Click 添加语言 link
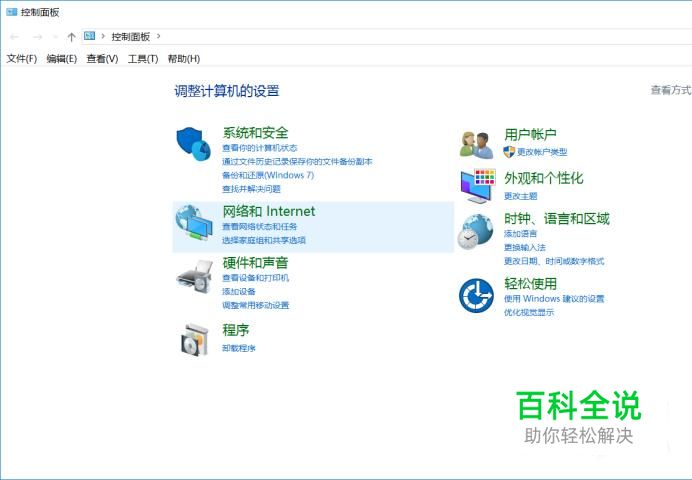 (521, 234)
